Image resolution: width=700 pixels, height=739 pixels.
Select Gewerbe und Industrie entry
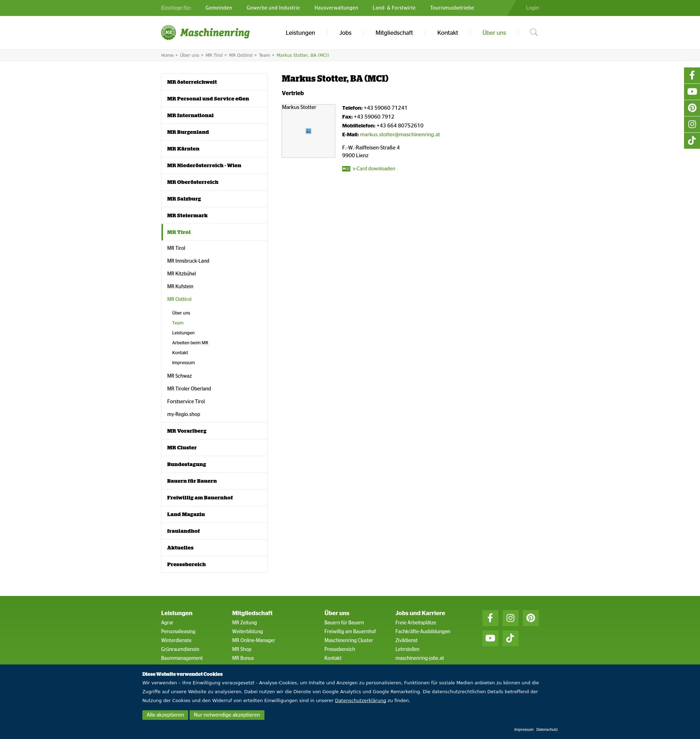click(x=273, y=8)
